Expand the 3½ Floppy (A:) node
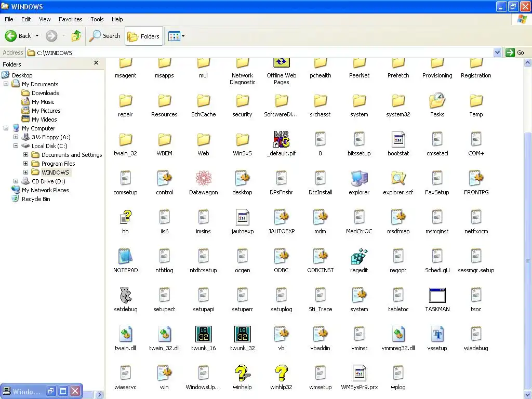 click(16, 137)
